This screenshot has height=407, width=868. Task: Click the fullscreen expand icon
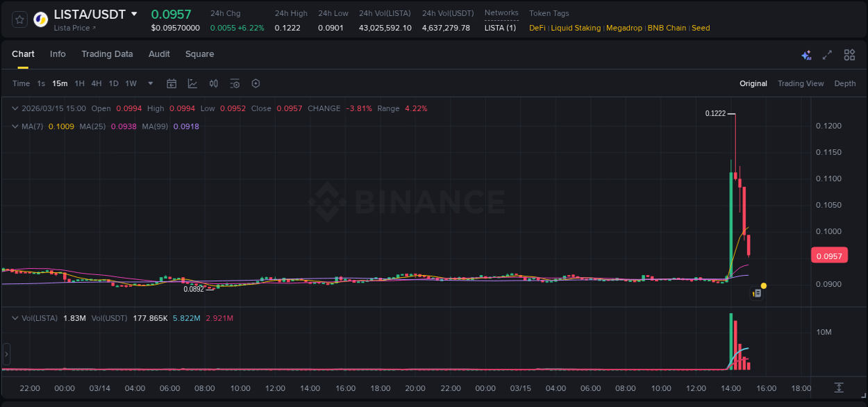[x=827, y=54]
